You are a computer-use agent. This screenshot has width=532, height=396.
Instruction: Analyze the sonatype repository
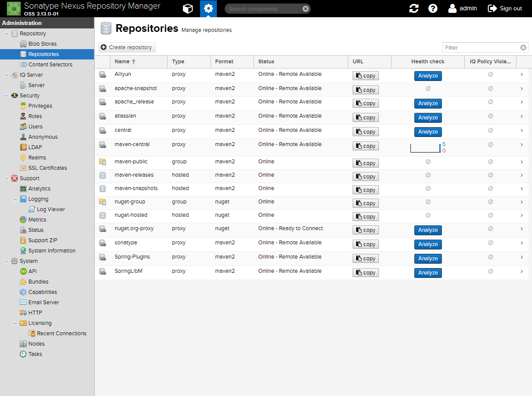pyautogui.click(x=428, y=244)
